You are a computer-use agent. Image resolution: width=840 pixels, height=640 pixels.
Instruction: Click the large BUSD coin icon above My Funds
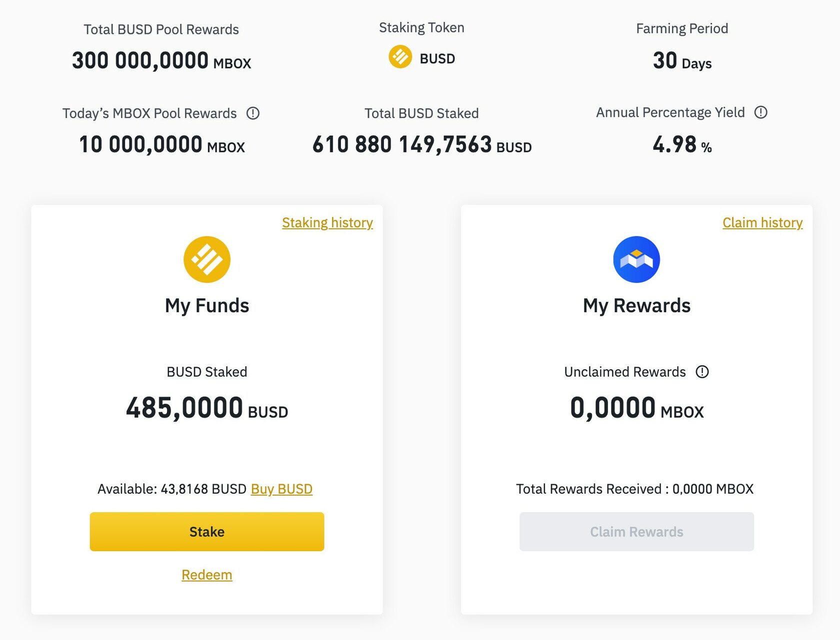[x=207, y=259]
